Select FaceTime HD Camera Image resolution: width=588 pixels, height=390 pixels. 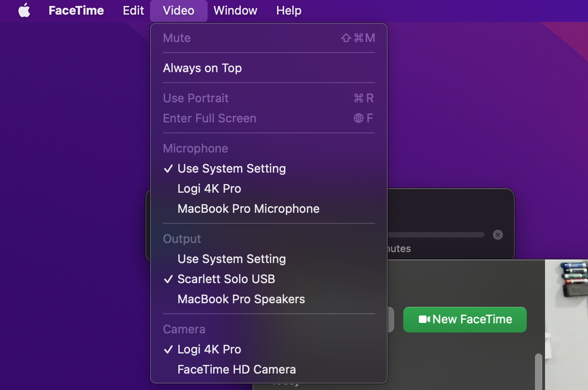(269, 369)
